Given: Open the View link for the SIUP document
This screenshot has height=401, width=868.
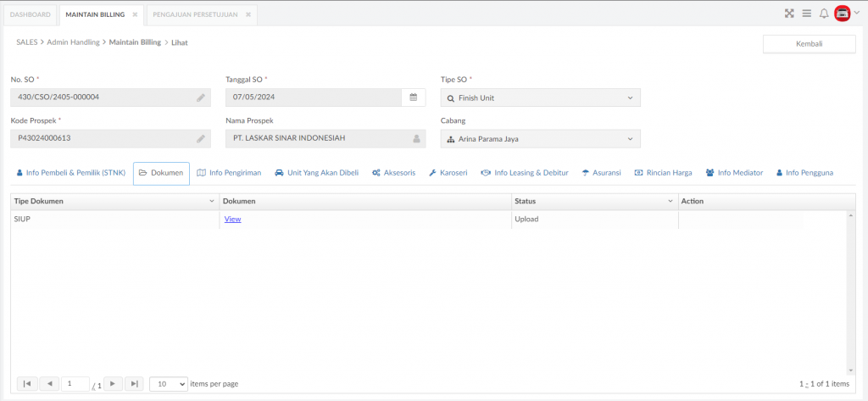Looking at the screenshot, I should [x=232, y=220].
